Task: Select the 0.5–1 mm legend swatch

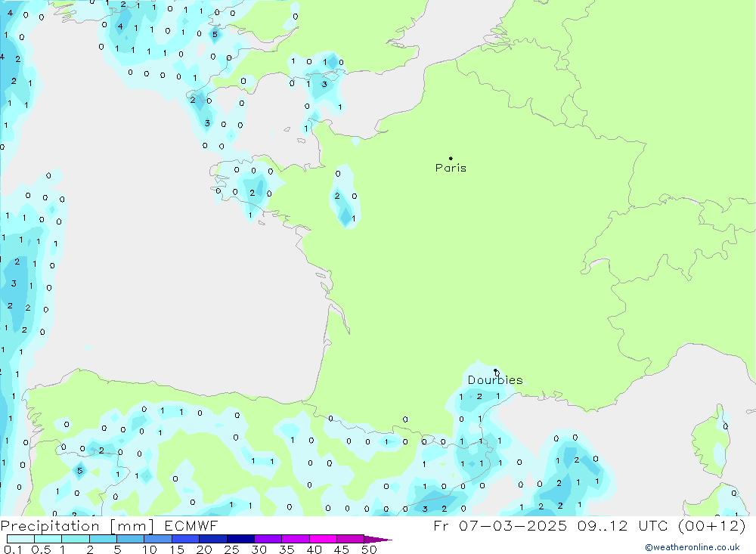Action: [48, 539]
